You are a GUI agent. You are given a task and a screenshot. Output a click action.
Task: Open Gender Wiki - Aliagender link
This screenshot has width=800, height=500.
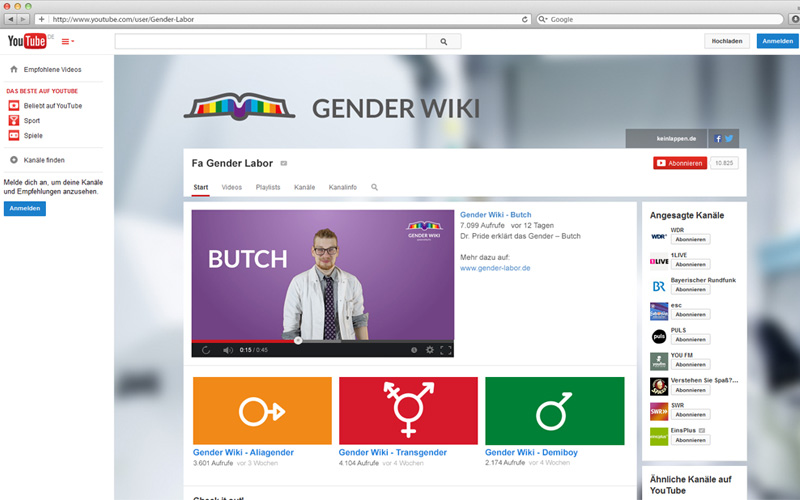pos(243,453)
